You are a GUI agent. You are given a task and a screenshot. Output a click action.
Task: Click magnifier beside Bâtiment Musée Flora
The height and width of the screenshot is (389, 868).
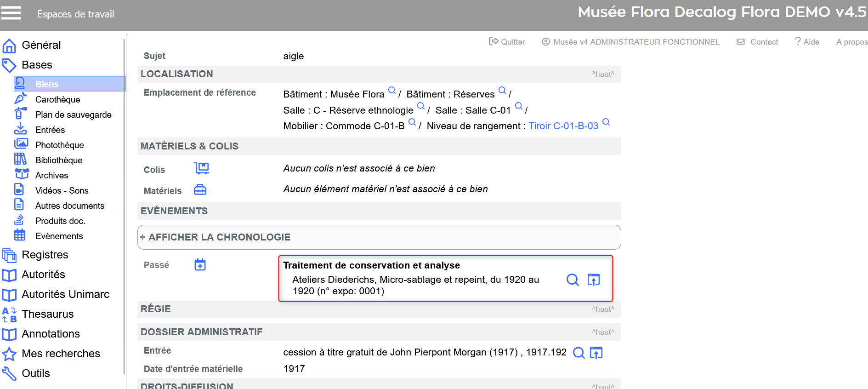392,91
